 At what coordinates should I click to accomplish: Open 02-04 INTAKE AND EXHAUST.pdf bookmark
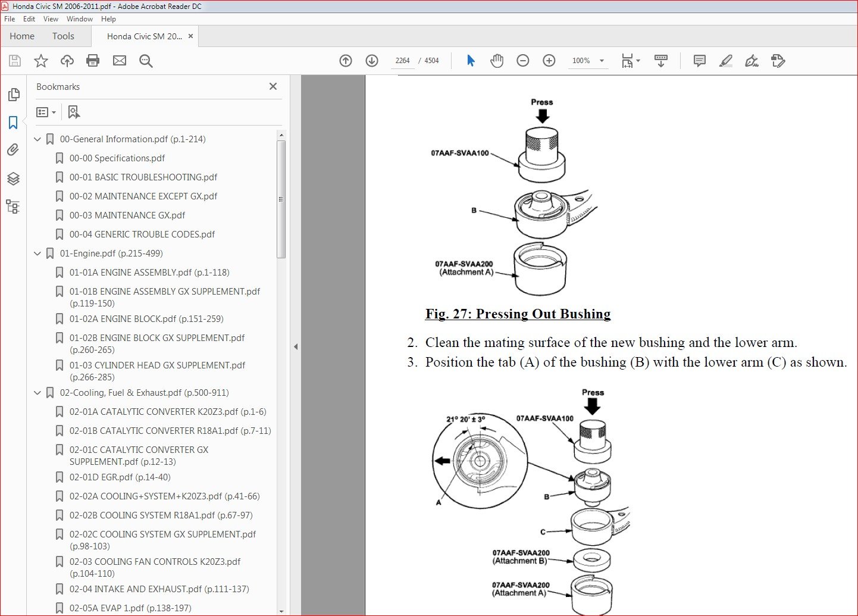point(159,589)
